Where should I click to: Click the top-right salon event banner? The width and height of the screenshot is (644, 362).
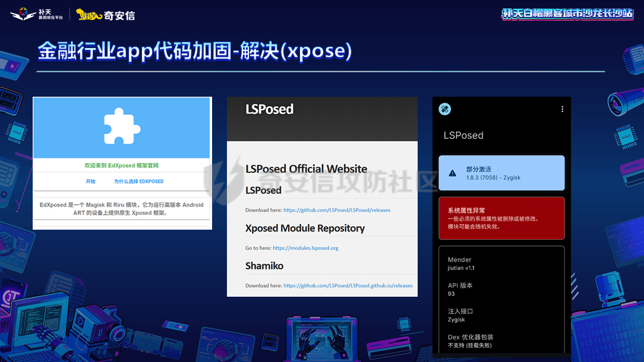point(567,14)
